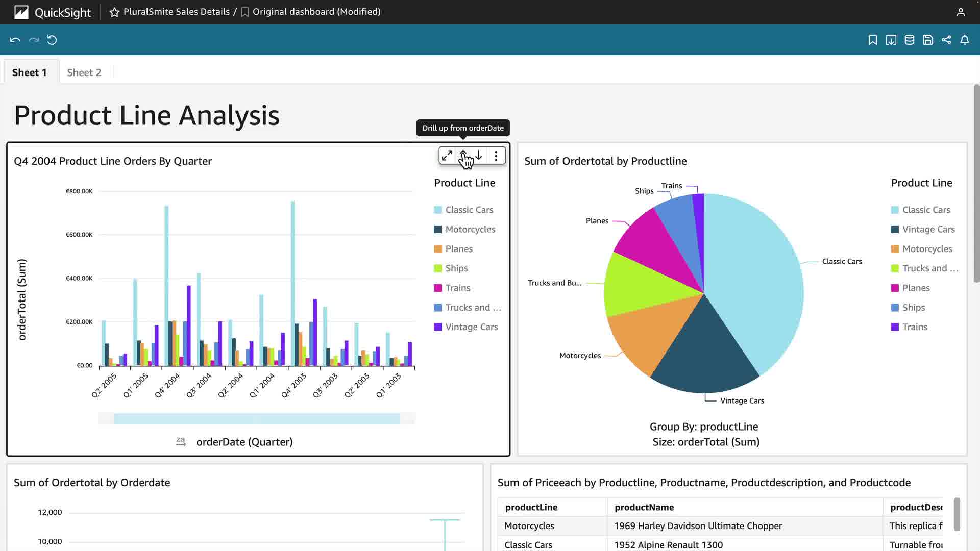980x551 pixels.
Task: Maximize the bar chart visual
Action: 447,156
